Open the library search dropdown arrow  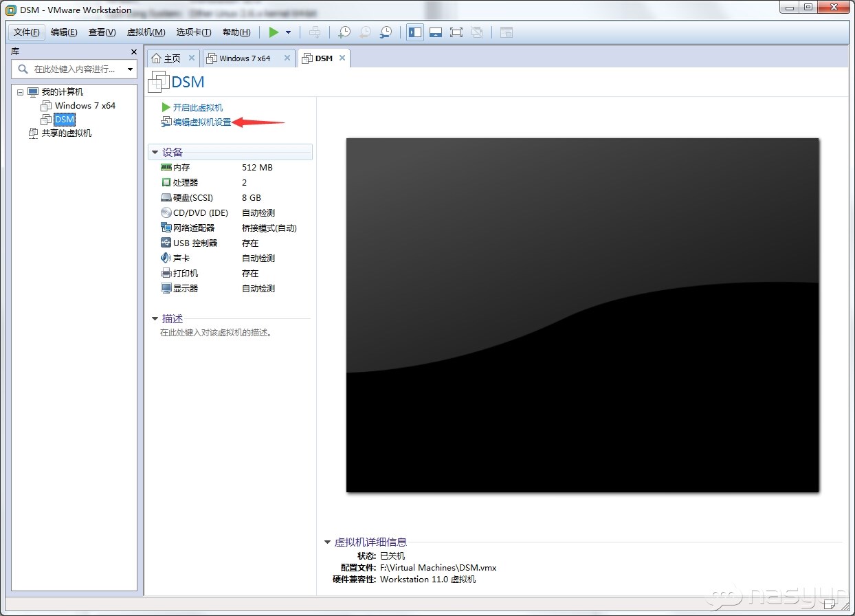[x=131, y=69]
